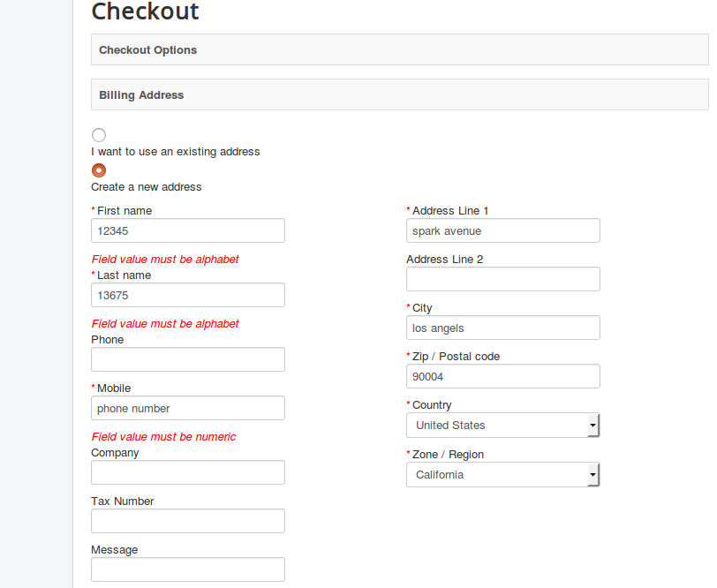Select 'I want to use an existing address'

coord(99,135)
